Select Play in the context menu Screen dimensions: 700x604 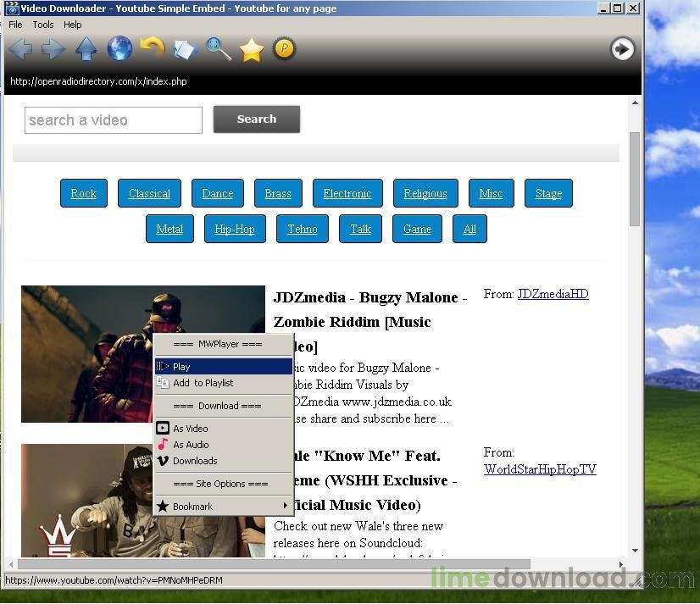tap(223, 367)
